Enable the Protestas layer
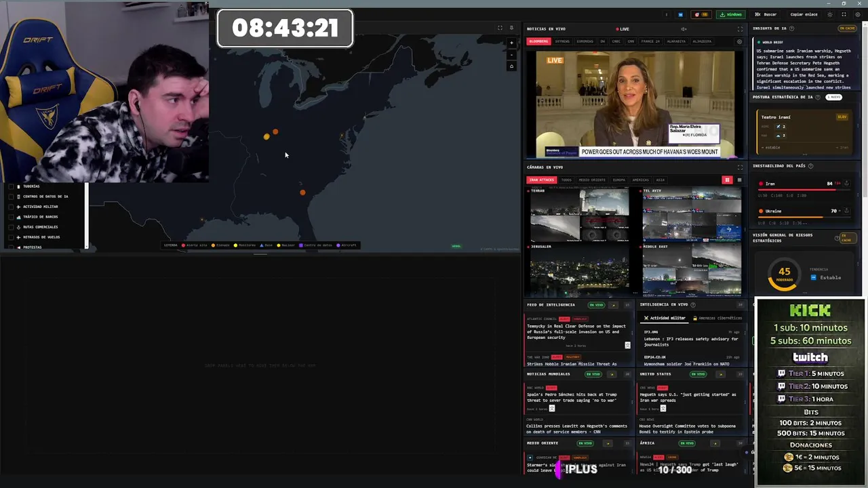Viewport: 868px width, 488px height. point(11,247)
